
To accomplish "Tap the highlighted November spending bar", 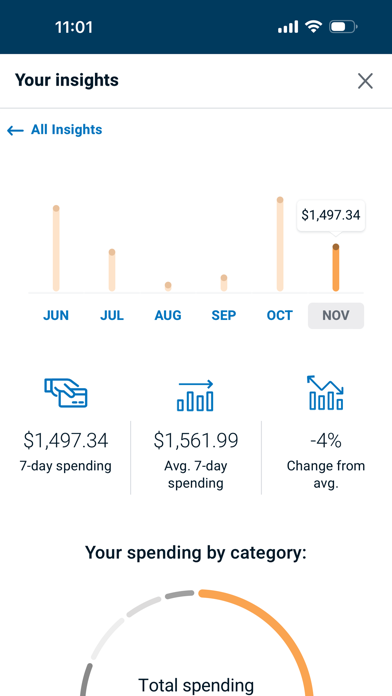I will point(336,267).
